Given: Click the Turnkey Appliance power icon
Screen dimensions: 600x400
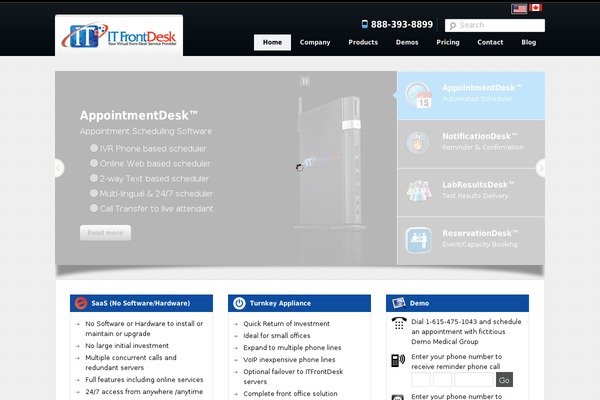Looking at the screenshot, I should coord(239,303).
